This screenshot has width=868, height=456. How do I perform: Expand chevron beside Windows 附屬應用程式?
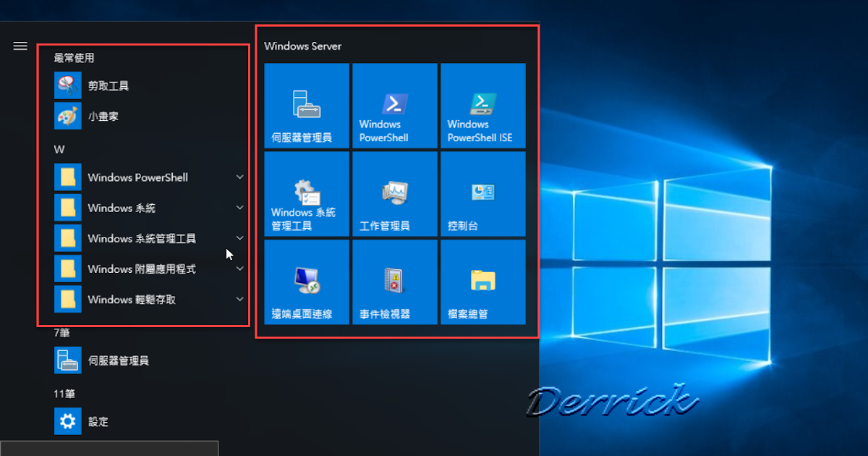(x=240, y=268)
